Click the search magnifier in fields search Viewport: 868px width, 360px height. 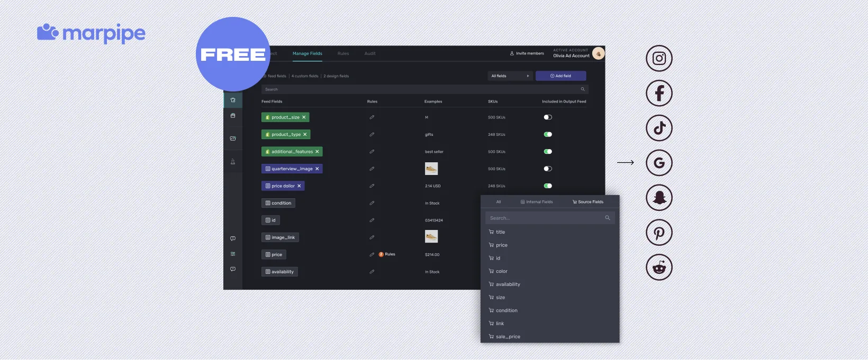point(583,89)
